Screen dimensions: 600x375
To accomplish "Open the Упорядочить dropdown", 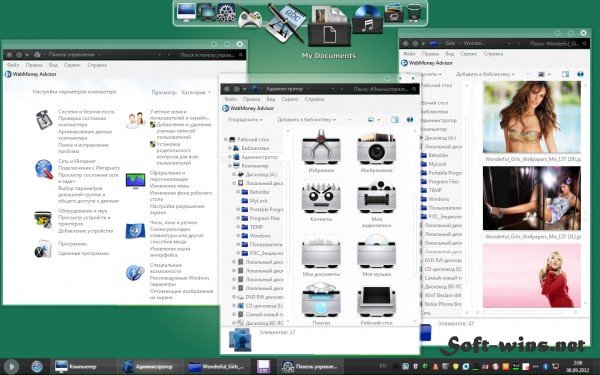I will click(245, 120).
